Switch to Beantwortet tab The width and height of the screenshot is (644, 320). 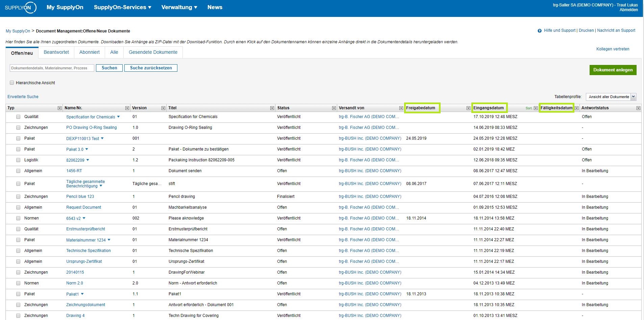56,52
